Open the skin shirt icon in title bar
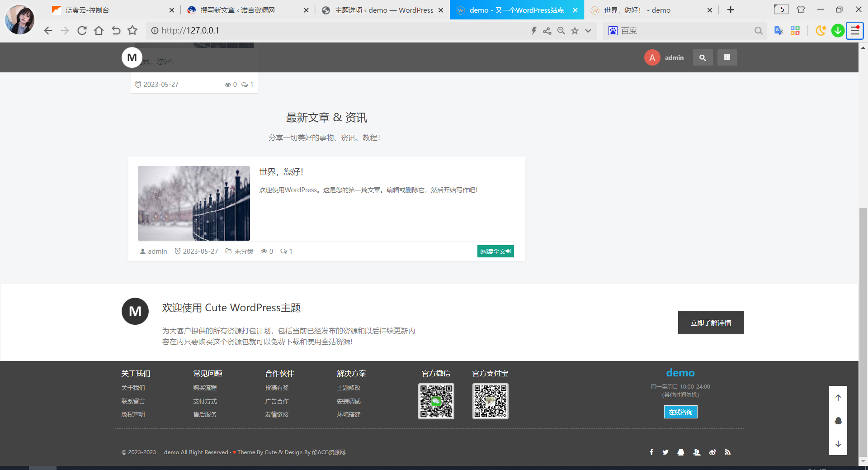The height and width of the screenshot is (470, 868). [x=801, y=9]
